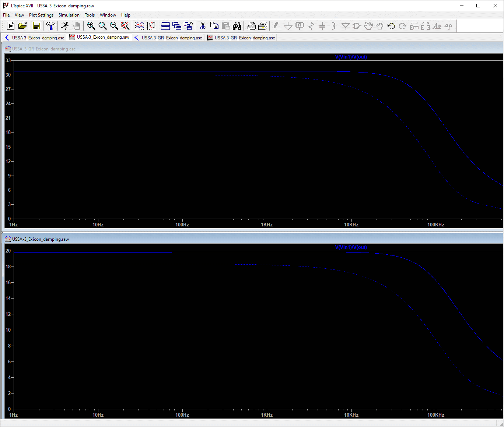Click the 100KHz axis label in lower plot
The height and width of the screenshot is (427, 504).
click(x=436, y=415)
